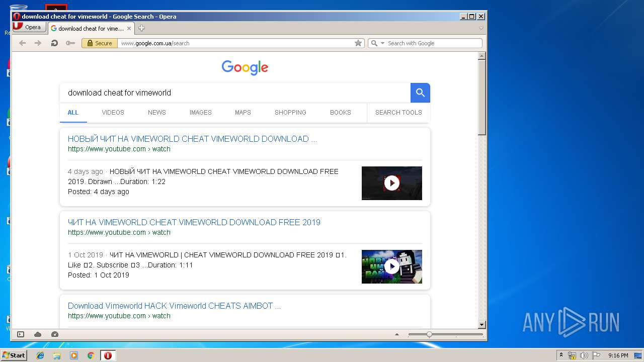The width and height of the screenshot is (644, 362).
Task: Click snippet date 4 days ago
Action: coord(86,171)
